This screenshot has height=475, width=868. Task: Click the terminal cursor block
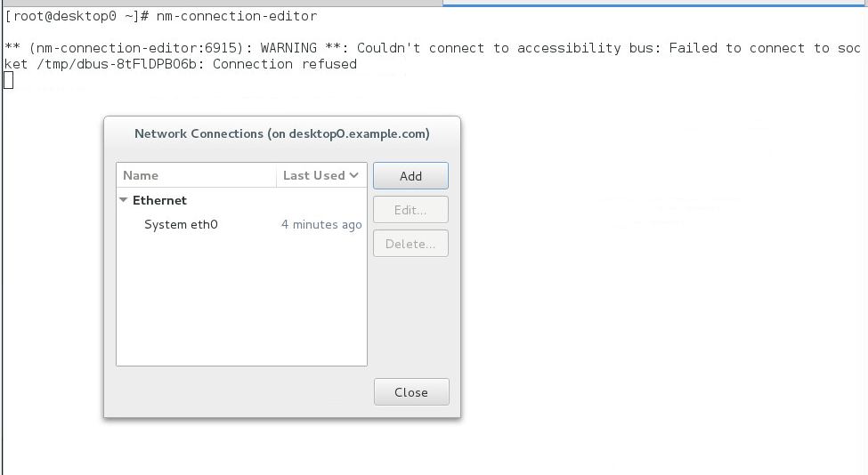coord(9,81)
